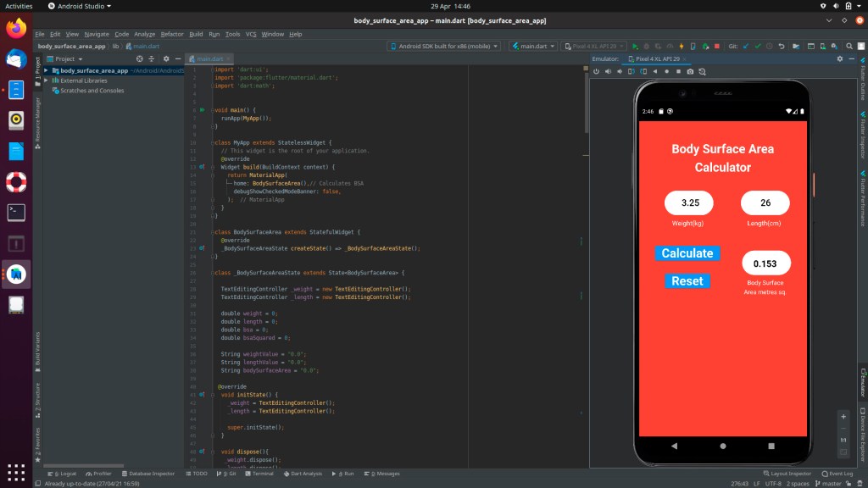Toggle the Resource Manager tool window
868x488 pixels.
[x=37, y=119]
